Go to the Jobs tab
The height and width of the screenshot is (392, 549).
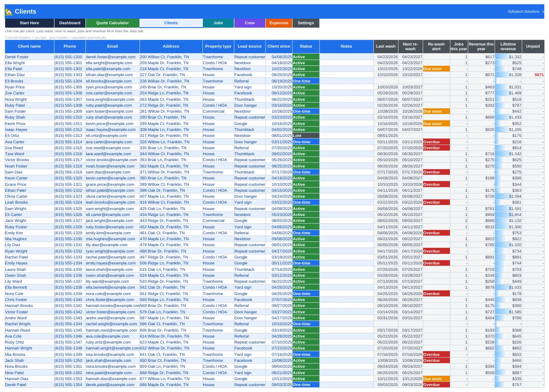tap(218, 23)
